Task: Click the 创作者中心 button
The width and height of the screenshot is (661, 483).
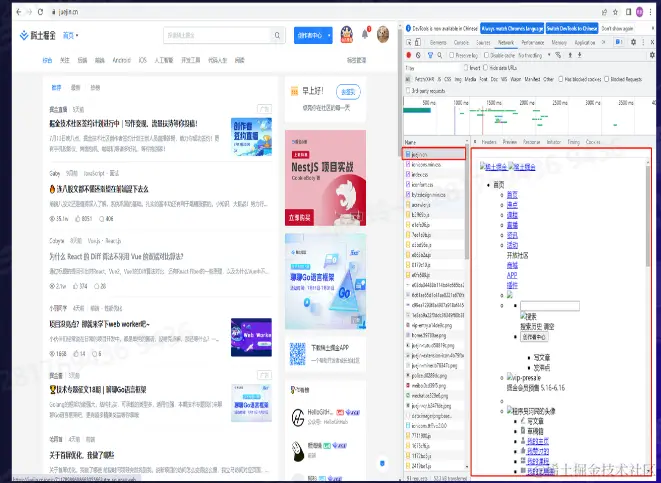Action: (x=310, y=35)
